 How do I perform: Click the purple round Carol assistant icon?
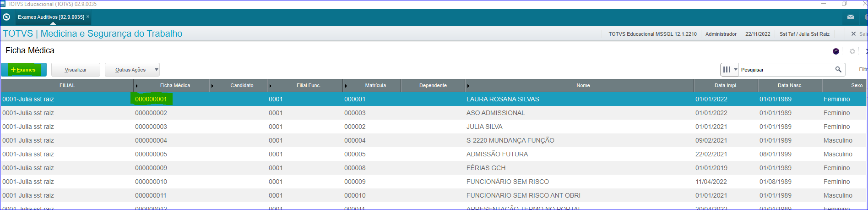[x=836, y=51]
